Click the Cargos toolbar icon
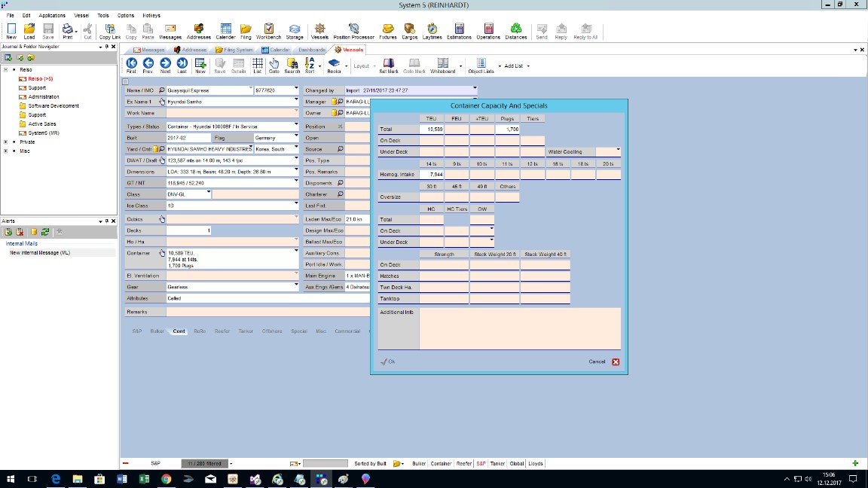This screenshot has width=868, height=488. pos(409,31)
